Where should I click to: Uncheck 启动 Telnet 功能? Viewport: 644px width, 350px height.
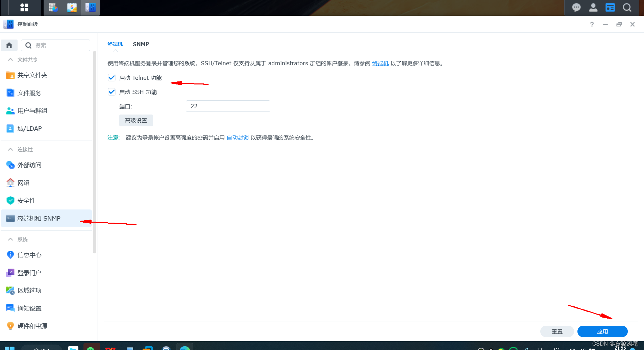(112, 77)
